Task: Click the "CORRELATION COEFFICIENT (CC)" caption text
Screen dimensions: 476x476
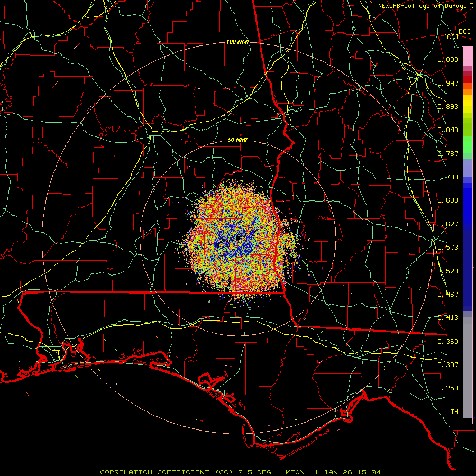Action: click(x=167, y=472)
